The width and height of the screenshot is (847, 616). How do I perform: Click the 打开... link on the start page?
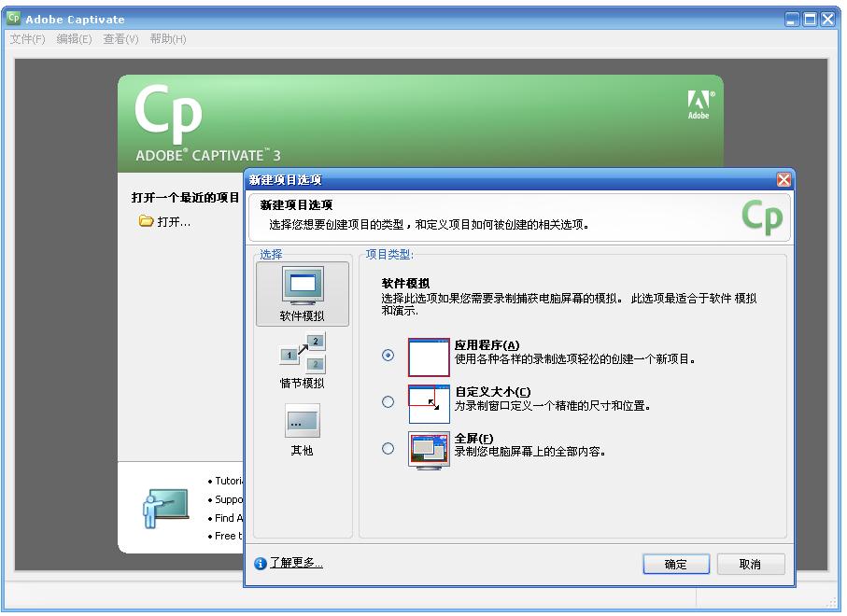pos(174,222)
